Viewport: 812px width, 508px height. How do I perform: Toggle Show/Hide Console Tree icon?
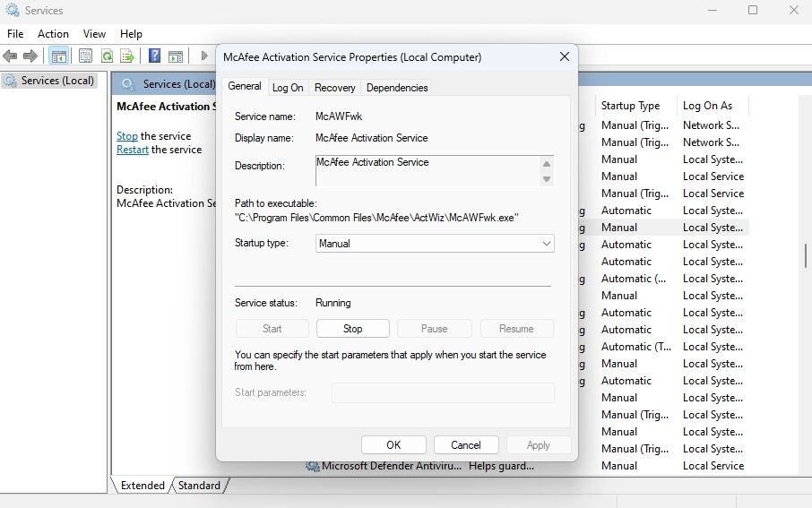pos(59,56)
